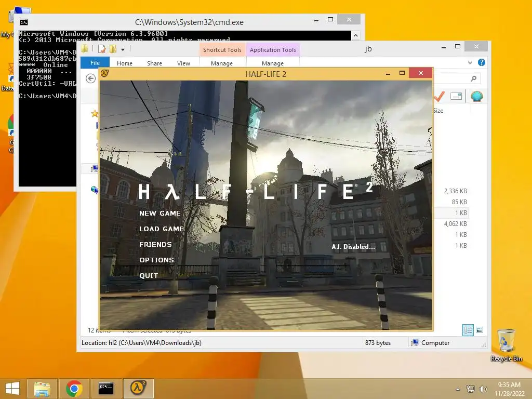Switch Explorer to details view icon
The height and width of the screenshot is (399, 532).
pyautogui.click(x=468, y=330)
